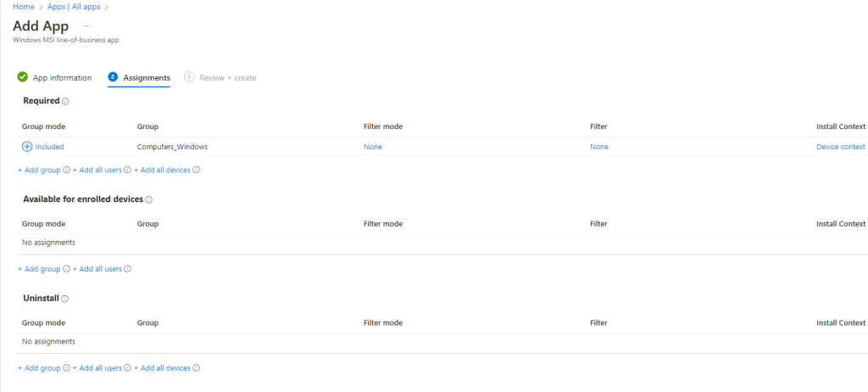This screenshot has height=392, width=868.
Task: Click the info icon beside Required heading
Action: tap(65, 101)
